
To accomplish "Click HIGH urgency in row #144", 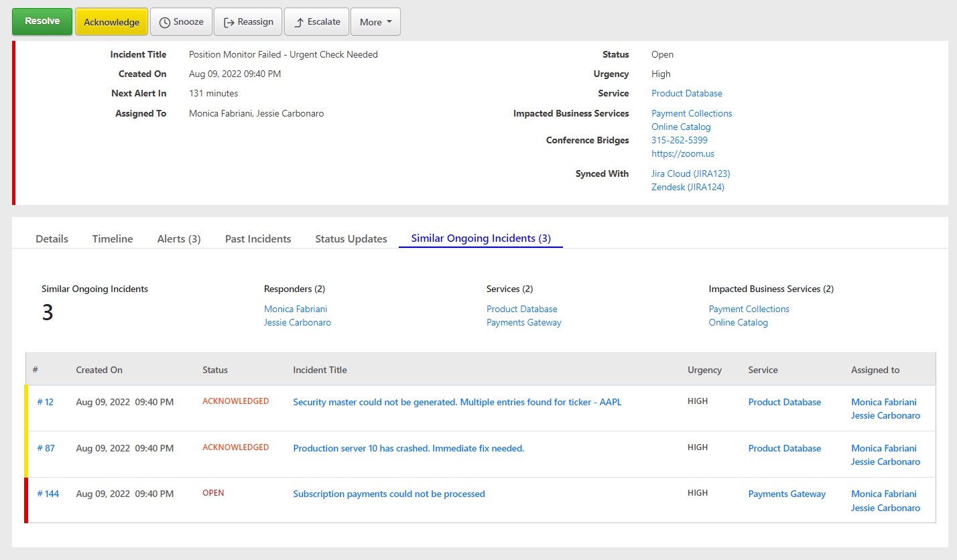I will click(698, 493).
